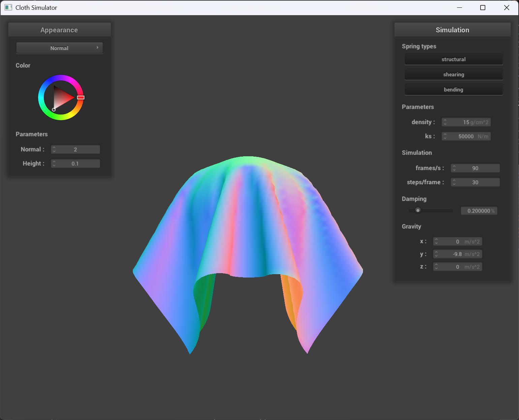The width and height of the screenshot is (519, 420).
Task: Click the steps/frame value field
Action: click(475, 182)
